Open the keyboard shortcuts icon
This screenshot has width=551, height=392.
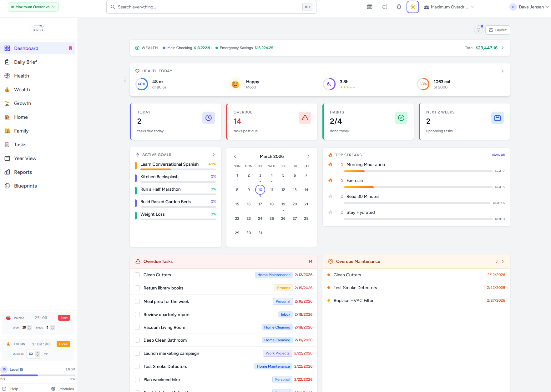click(369, 7)
